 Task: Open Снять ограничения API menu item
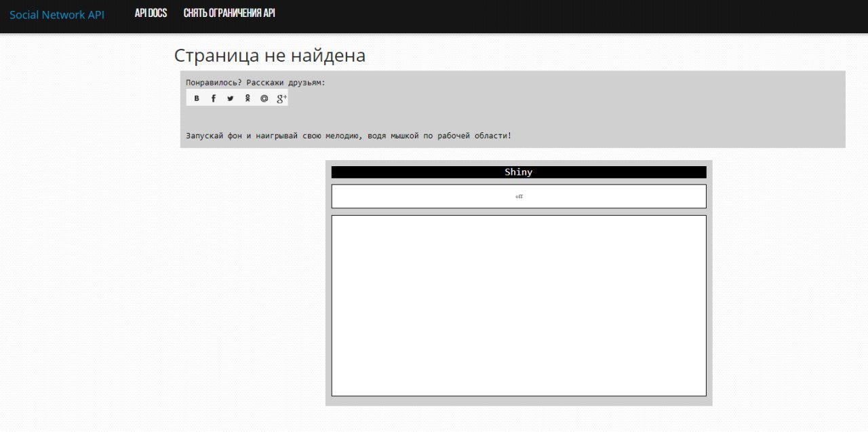pyautogui.click(x=229, y=13)
